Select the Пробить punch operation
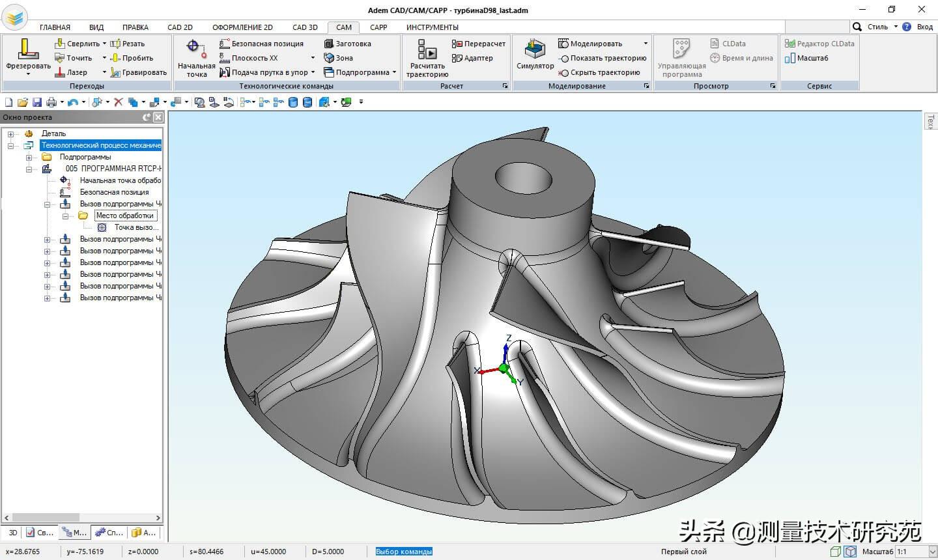 pos(132,58)
